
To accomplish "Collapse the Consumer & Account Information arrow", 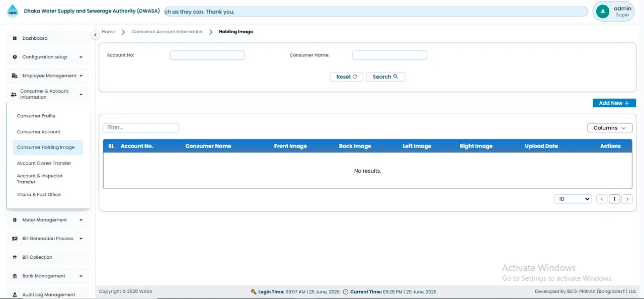I will point(81,94).
